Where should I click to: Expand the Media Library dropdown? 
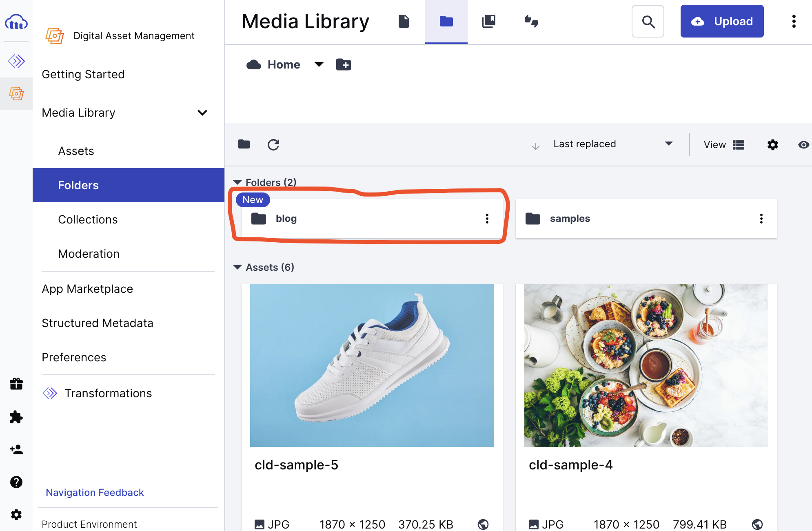click(x=204, y=112)
